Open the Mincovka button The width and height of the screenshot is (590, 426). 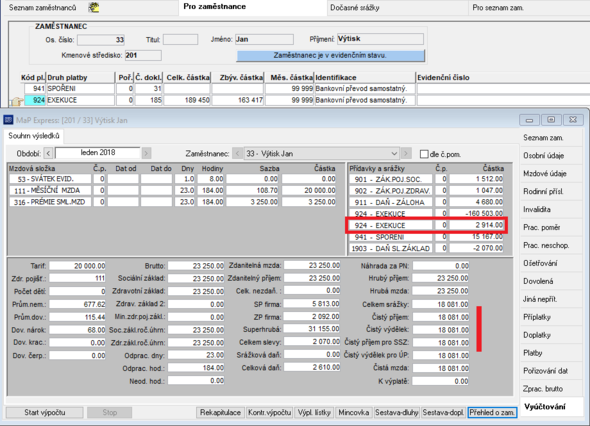(353, 412)
